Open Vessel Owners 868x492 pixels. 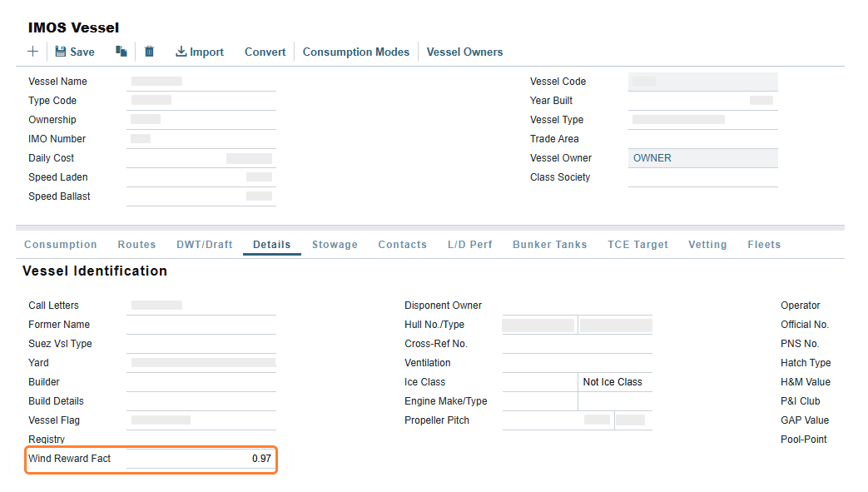click(x=464, y=52)
